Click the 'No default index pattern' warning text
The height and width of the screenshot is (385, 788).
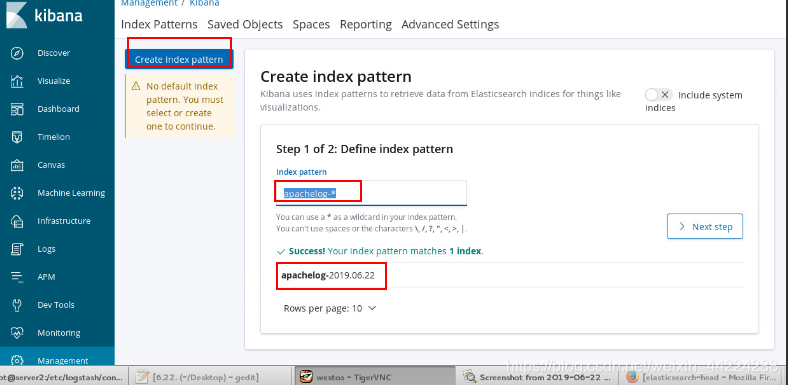(x=185, y=107)
